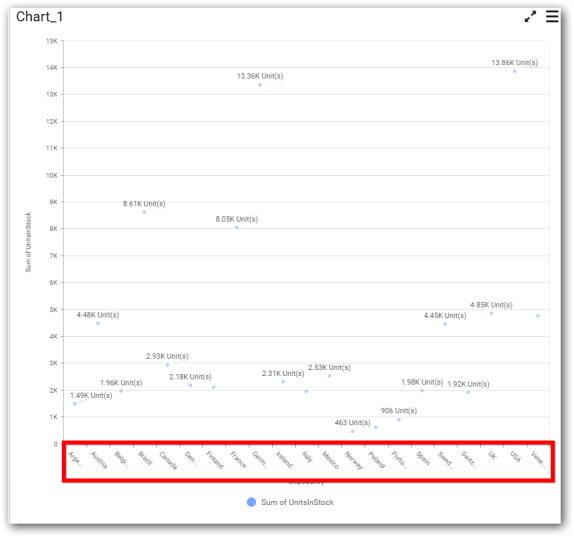Click the Brazil axis label
The image size is (574, 537).
(x=145, y=458)
